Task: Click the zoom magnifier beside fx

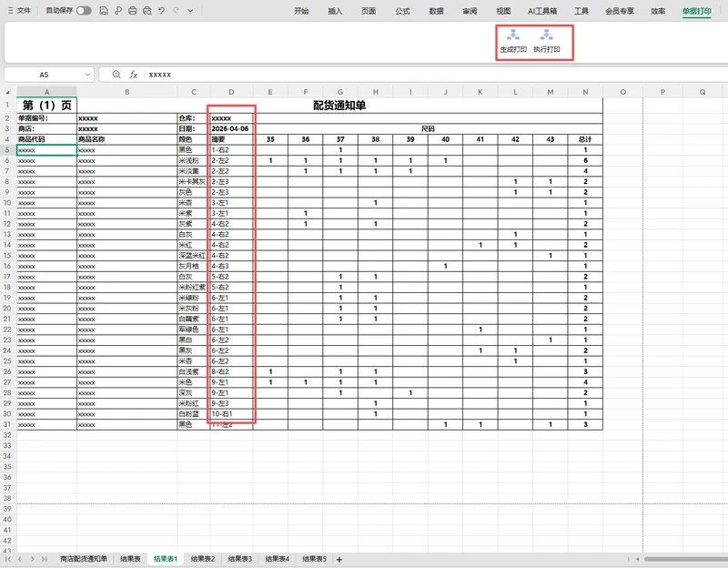Action: tap(116, 75)
